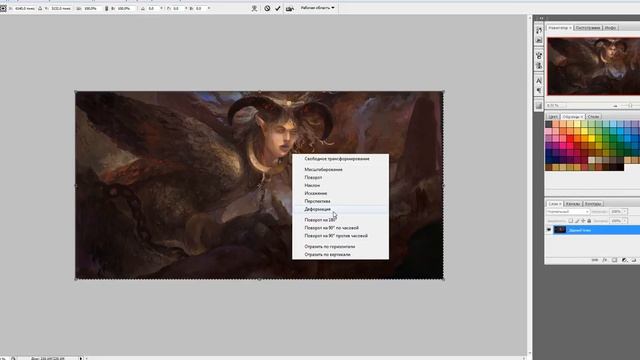This screenshot has width=640, height=360.
Task: Click the zoom out mountain icon in Navigator
Action: coord(615,106)
